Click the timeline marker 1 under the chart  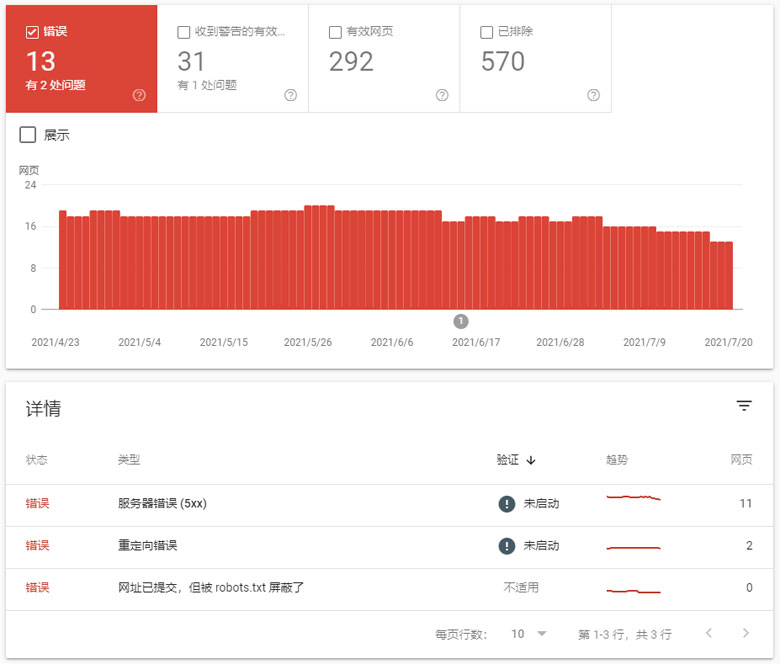(461, 321)
